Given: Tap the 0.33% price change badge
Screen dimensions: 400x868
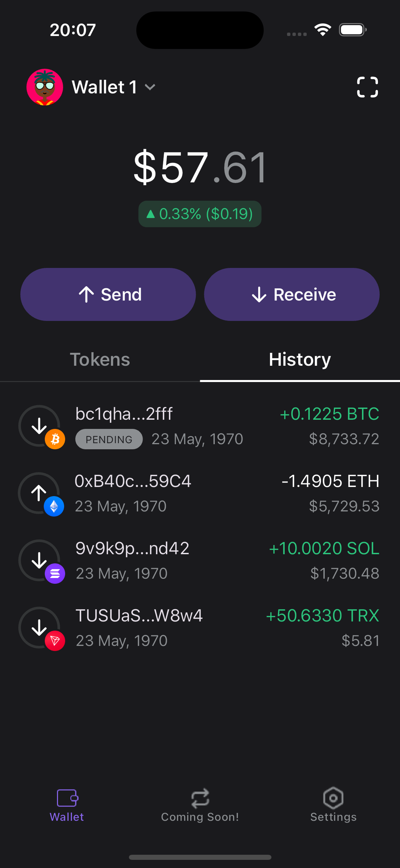Looking at the screenshot, I should point(200,214).
